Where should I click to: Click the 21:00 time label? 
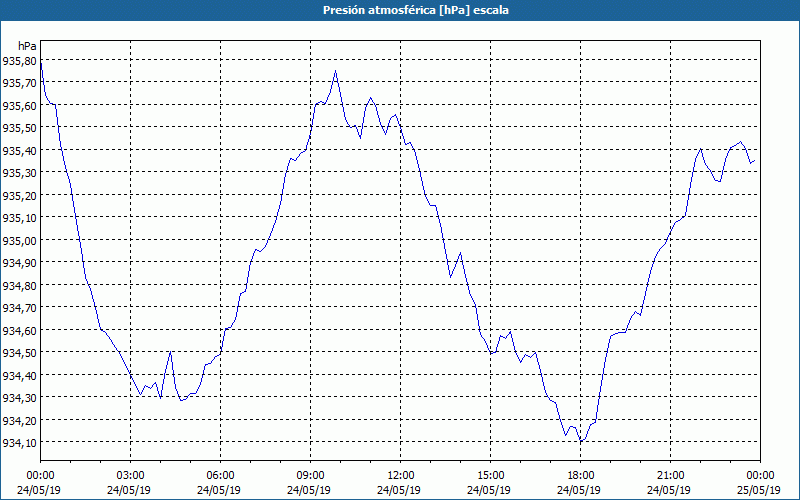point(670,476)
